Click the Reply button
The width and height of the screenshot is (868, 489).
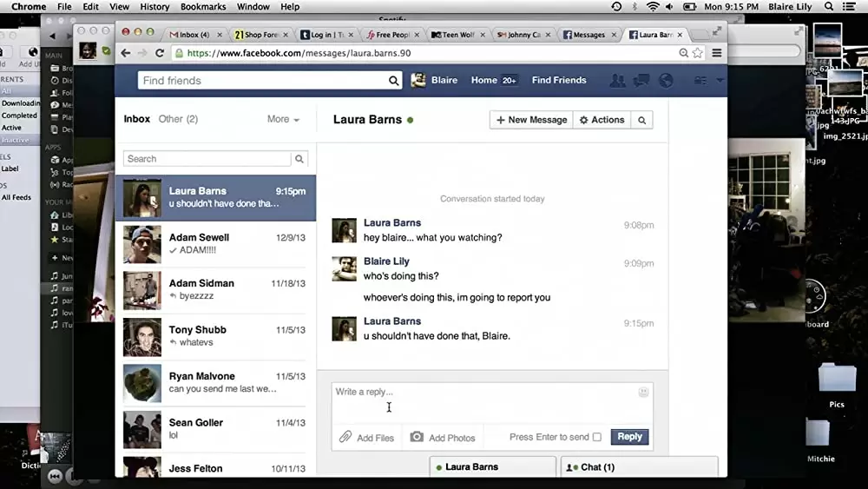tap(629, 437)
